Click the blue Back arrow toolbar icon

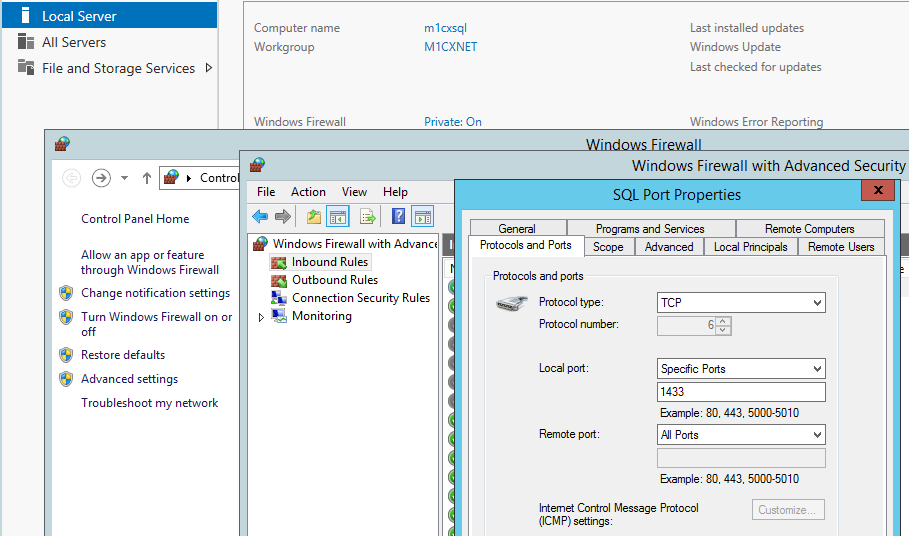pyautogui.click(x=260, y=217)
